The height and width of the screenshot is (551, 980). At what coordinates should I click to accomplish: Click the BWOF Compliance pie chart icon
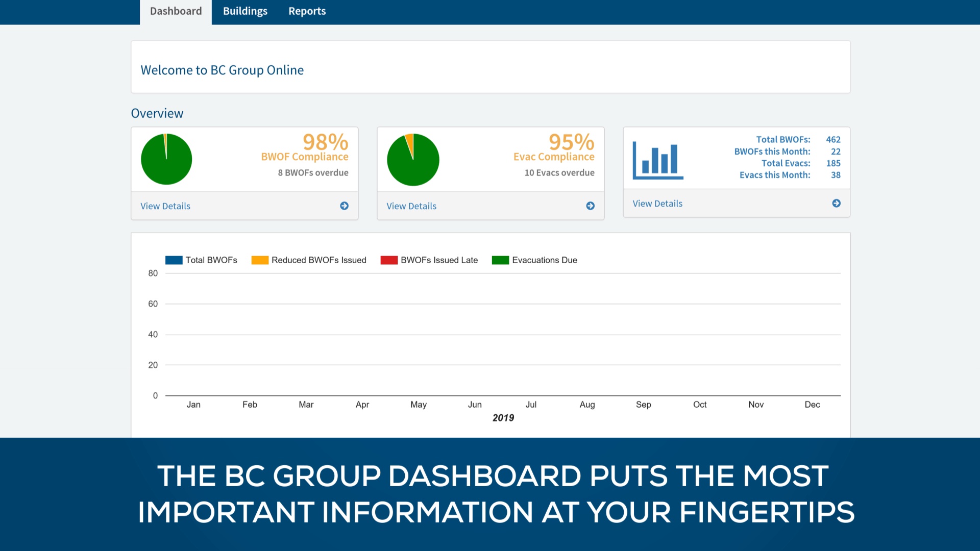(166, 160)
